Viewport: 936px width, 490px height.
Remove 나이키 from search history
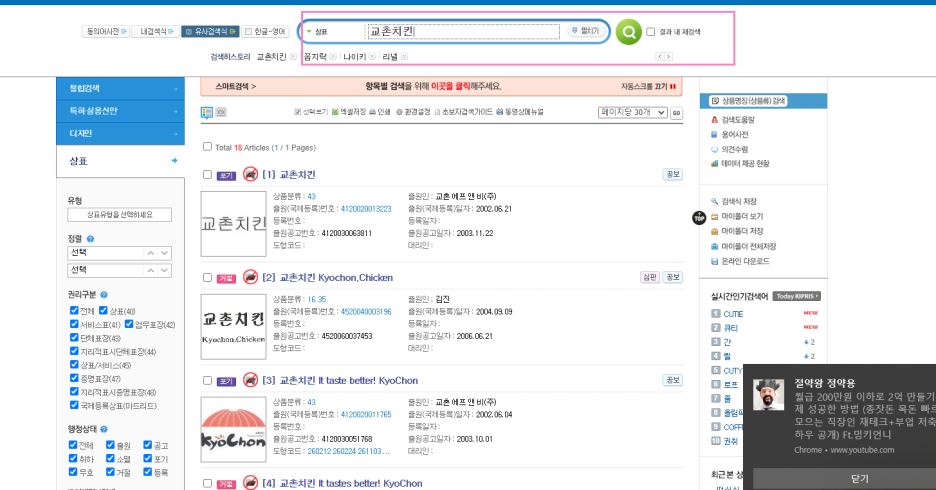pyautogui.click(x=372, y=57)
